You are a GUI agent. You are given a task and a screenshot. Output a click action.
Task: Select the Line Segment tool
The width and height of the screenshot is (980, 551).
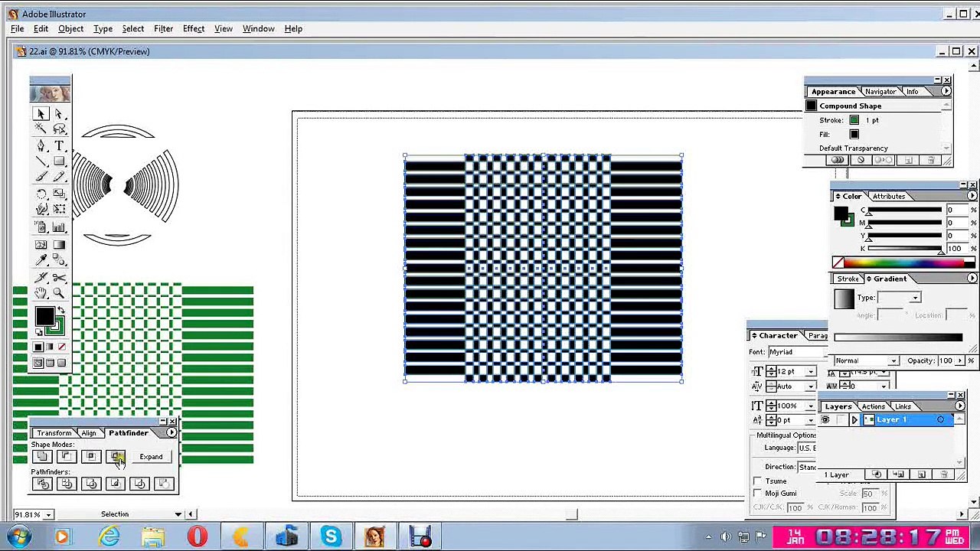coord(41,162)
